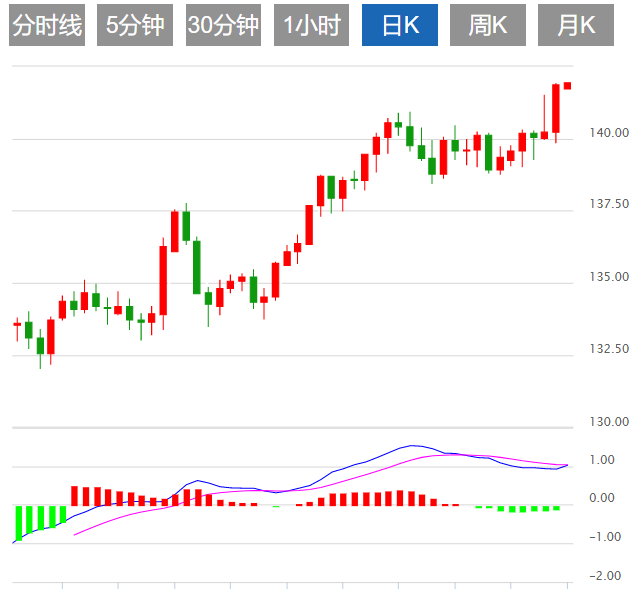The width and height of the screenshot is (638, 589).
Task: Switch to the 周K weekly chart
Action: [x=488, y=25]
